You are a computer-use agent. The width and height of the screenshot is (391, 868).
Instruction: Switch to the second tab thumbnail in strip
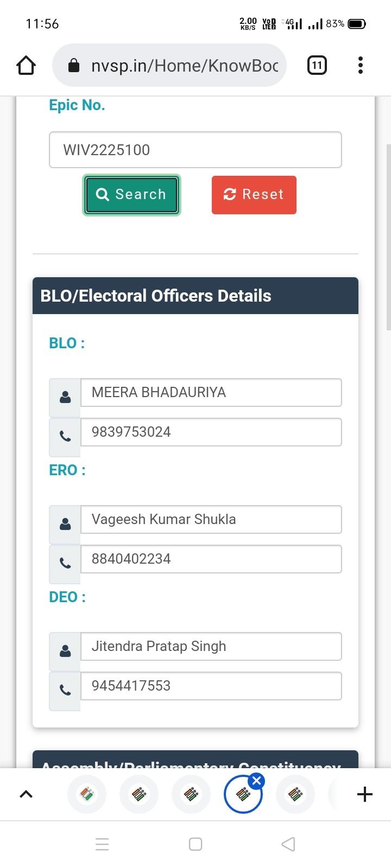click(x=139, y=794)
